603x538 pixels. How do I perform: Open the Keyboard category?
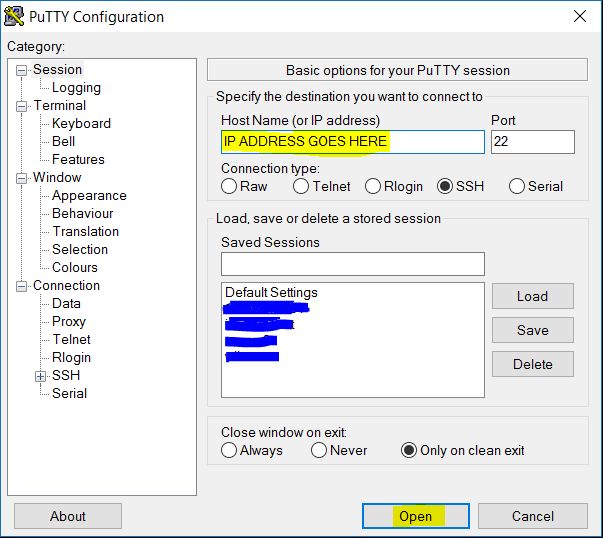[x=81, y=123]
